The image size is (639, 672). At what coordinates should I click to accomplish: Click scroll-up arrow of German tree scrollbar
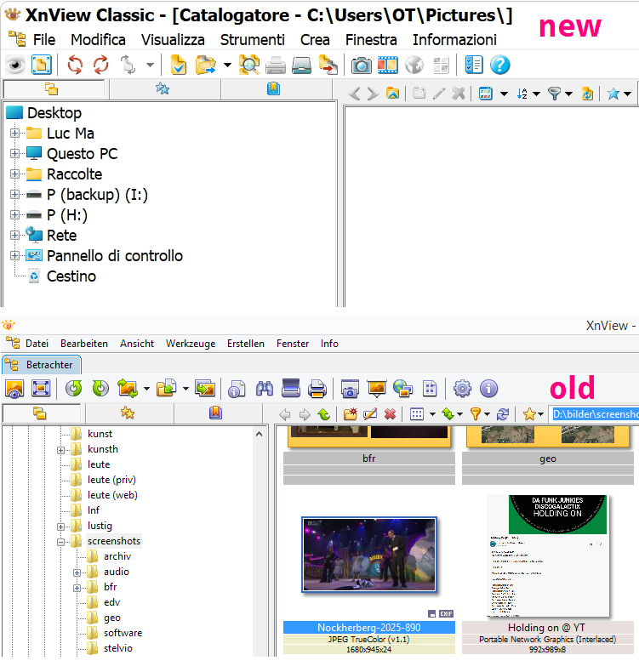tap(259, 434)
